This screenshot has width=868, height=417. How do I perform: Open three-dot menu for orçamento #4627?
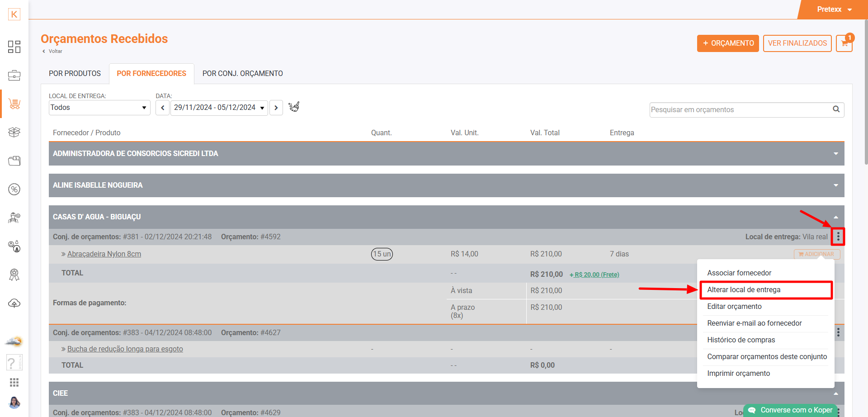tap(838, 332)
